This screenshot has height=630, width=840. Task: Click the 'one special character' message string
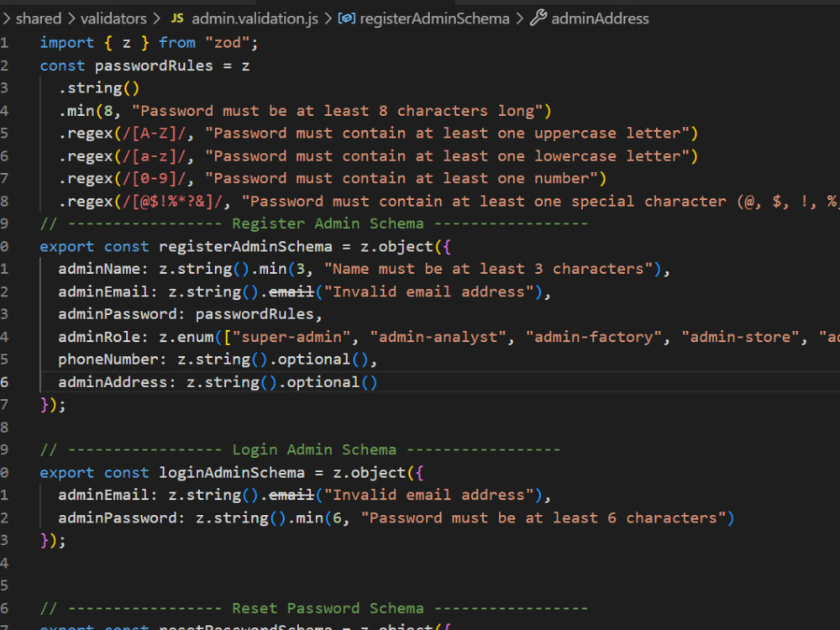coord(540,202)
